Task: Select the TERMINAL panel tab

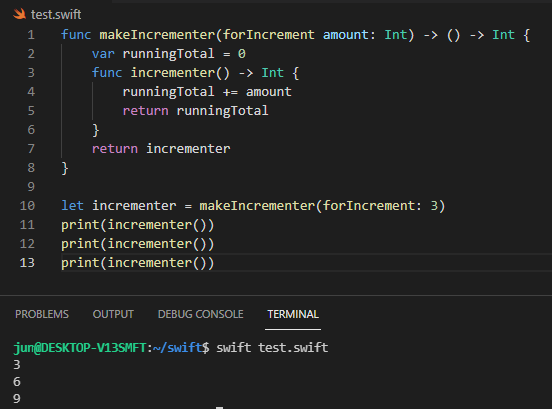Action: [x=293, y=314]
